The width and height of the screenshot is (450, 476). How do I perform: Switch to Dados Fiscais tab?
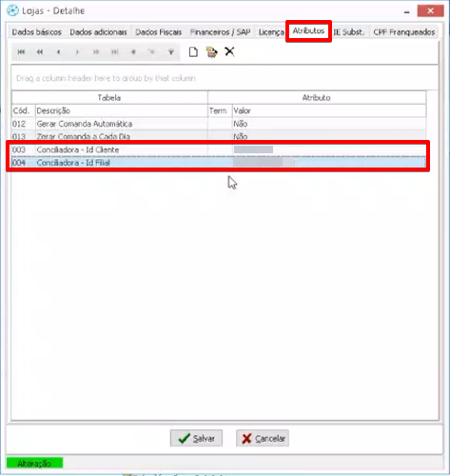(x=159, y=32)
